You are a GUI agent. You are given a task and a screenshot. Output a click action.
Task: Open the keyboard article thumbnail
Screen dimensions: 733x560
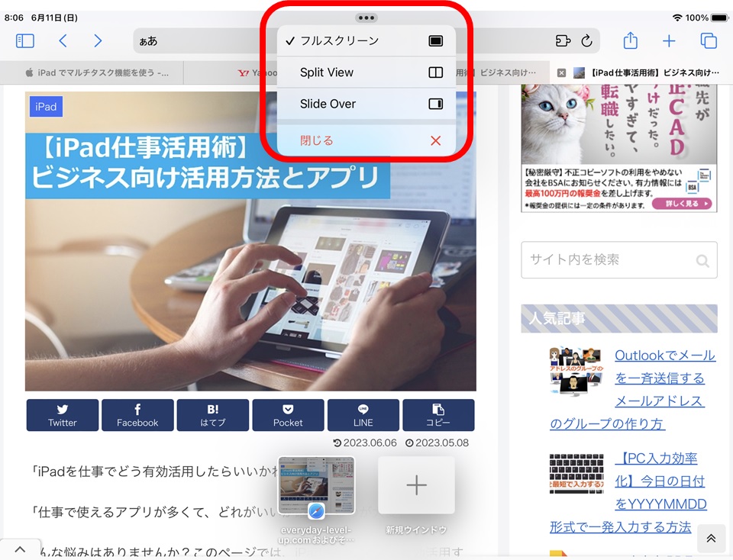click(x=576, y=474)
